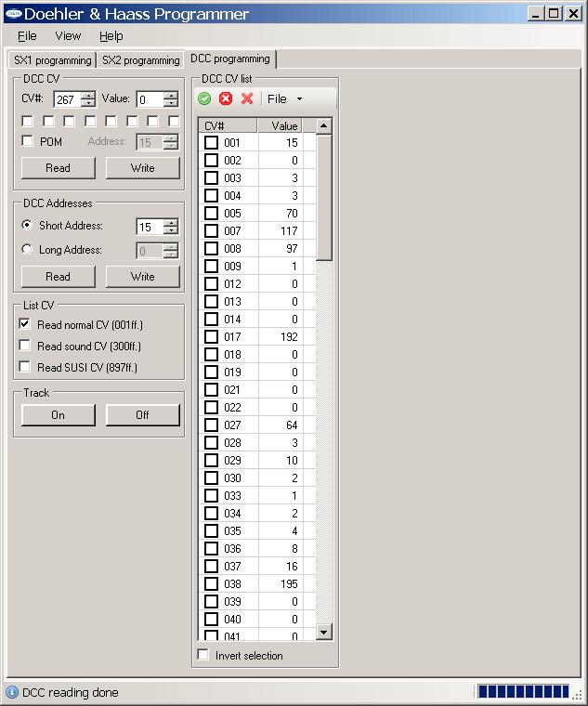The height and width of the screenshot is (706, 588).
Task: Click the Doehler & Haass app title icon
Action: (x=13, y=14)
